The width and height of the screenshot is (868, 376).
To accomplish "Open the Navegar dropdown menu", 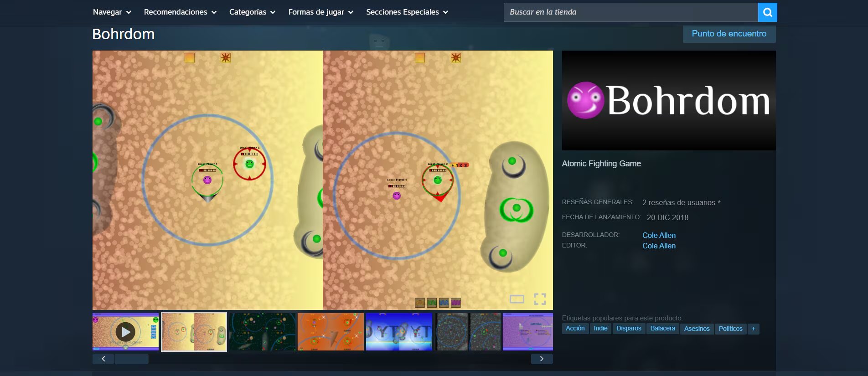I will point(112,12).
